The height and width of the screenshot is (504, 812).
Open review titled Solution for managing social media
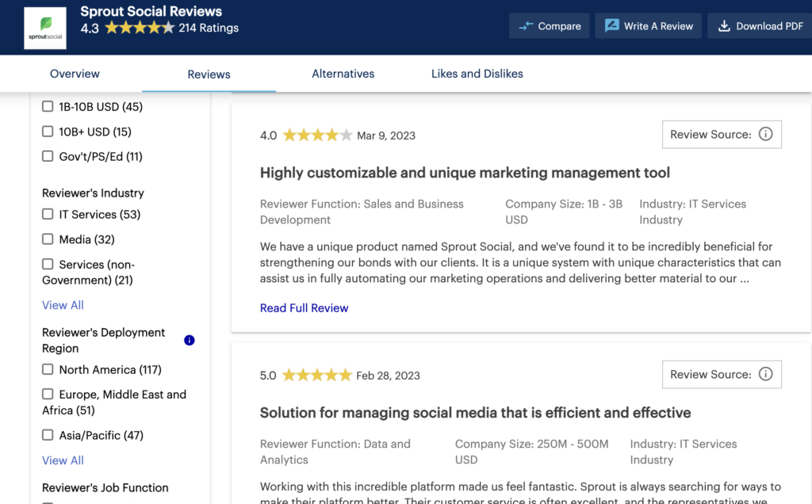pos(475,413)
